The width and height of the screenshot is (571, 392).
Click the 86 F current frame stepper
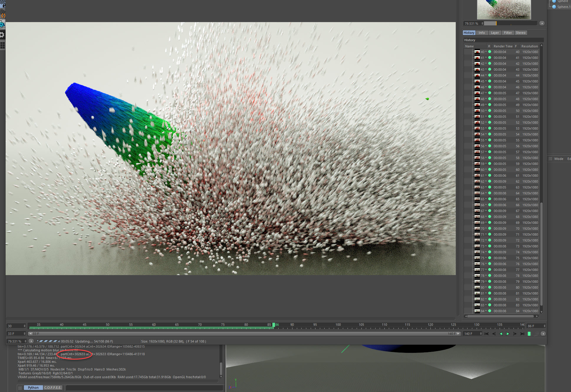(x=544, y=326)
